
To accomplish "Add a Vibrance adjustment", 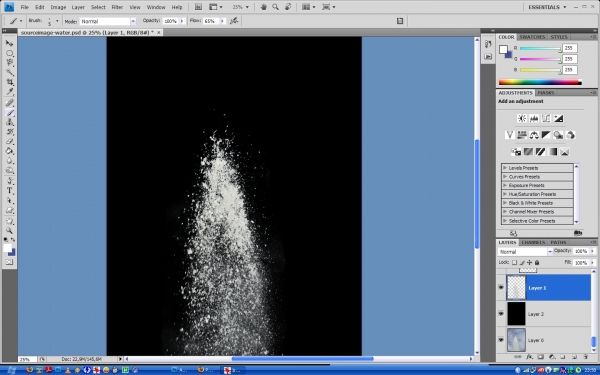I will [x=509, y=135].
